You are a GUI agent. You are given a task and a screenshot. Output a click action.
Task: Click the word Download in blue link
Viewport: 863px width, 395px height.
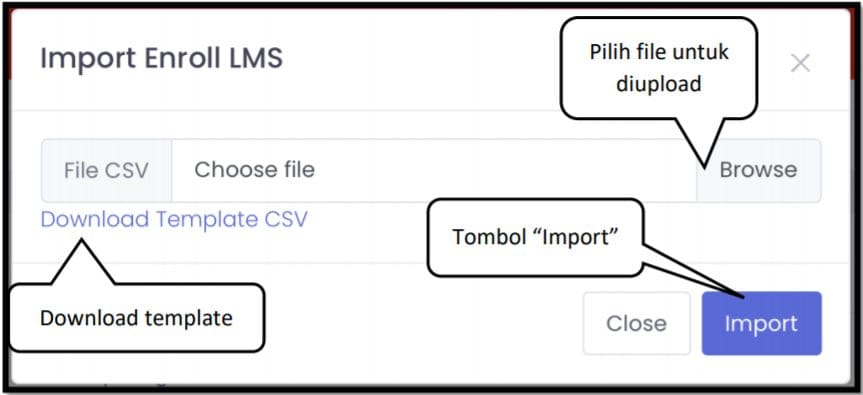[x=95, y=220]
